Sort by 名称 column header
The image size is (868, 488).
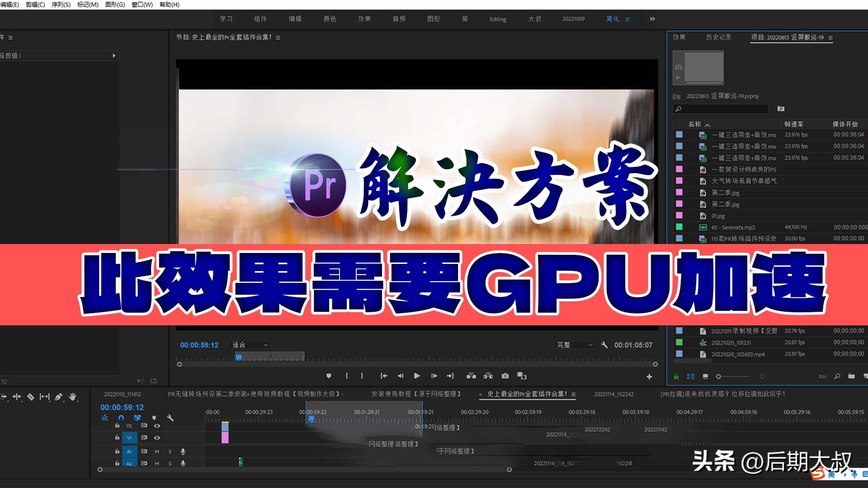pos(695,124)
